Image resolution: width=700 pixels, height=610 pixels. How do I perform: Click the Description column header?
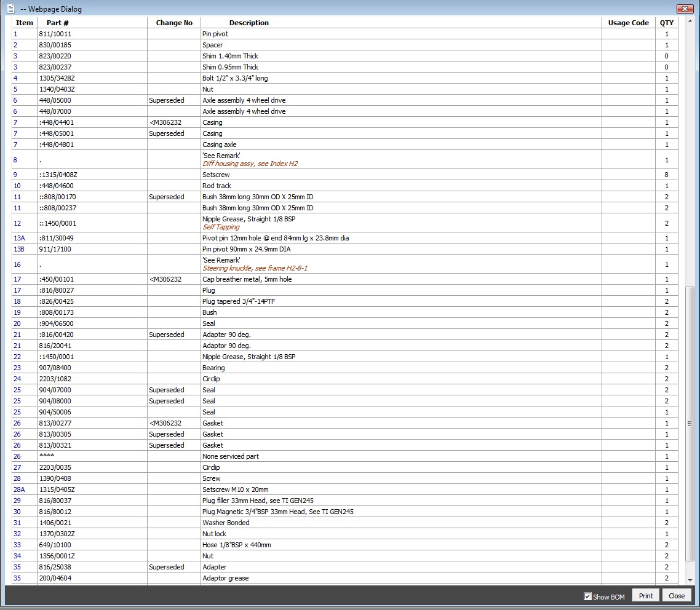(x=249, y=23)
